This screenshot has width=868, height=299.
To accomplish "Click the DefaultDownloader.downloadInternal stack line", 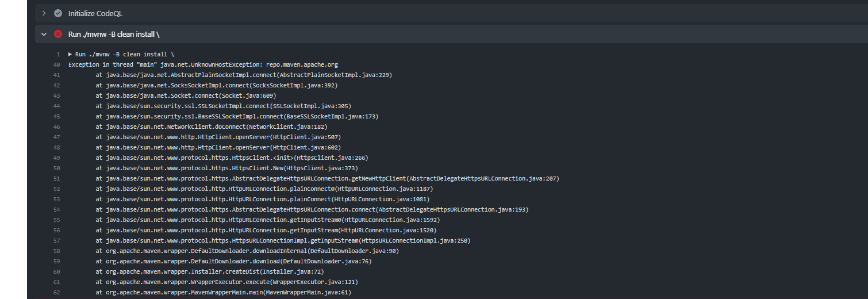I will [247, 251].
